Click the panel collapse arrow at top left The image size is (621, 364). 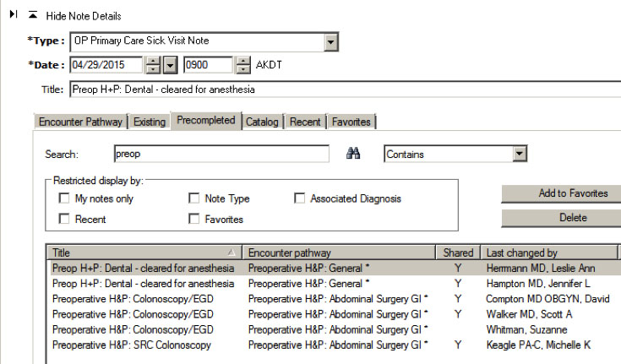click(13, 16)
